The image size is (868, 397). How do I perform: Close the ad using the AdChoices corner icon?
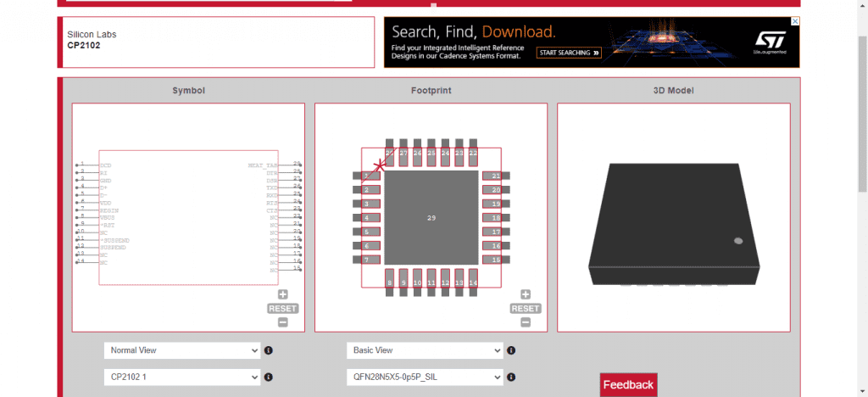[794, 21]
